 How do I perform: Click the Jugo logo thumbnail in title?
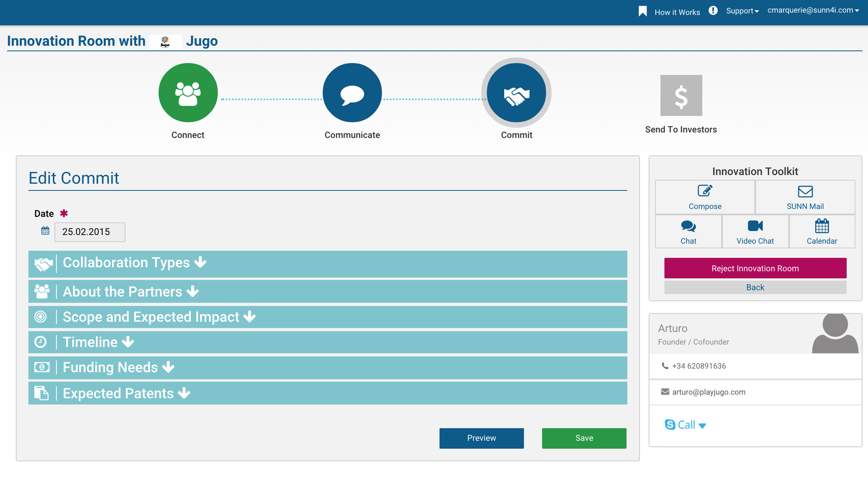pyautogui.click(x=165, y=41)
